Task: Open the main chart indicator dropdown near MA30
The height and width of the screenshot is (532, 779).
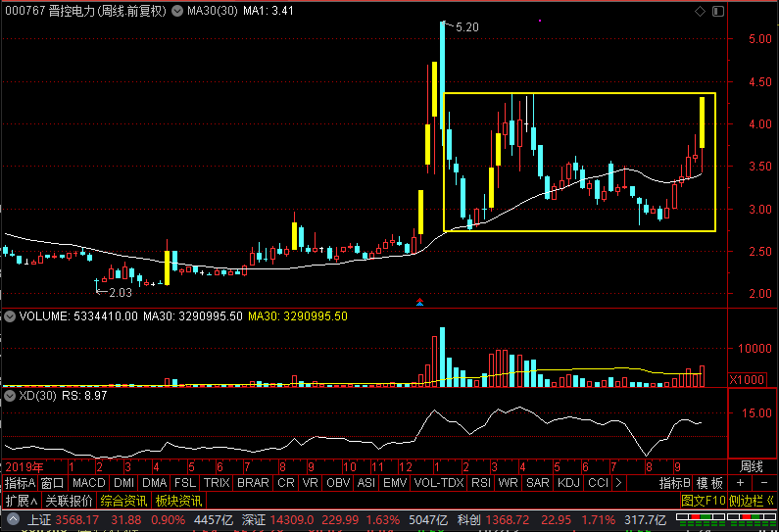Action: point(177,11)
